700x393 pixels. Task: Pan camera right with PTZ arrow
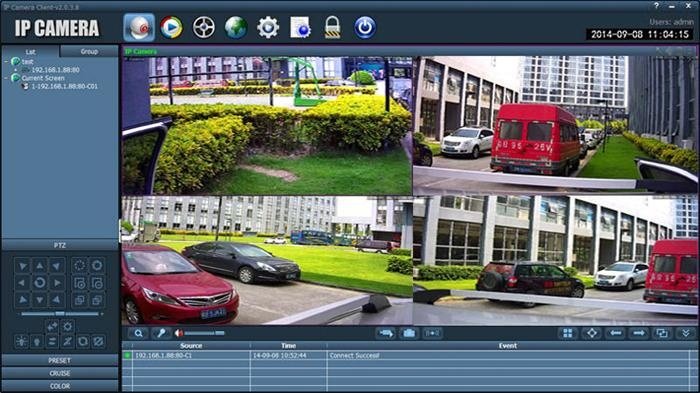(57, 283)
